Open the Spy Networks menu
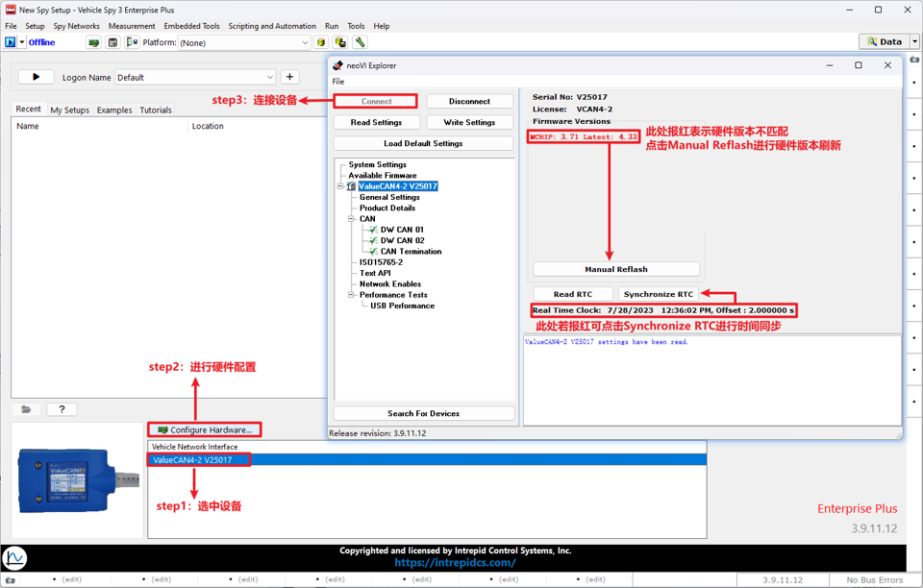The width and height of the screenshot is (923, 588). click(x=77, y=26)
